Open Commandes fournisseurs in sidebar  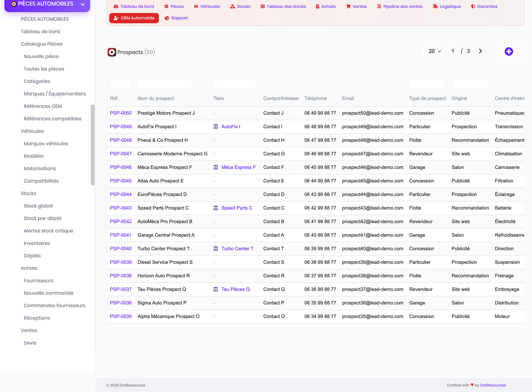(54, 306)
